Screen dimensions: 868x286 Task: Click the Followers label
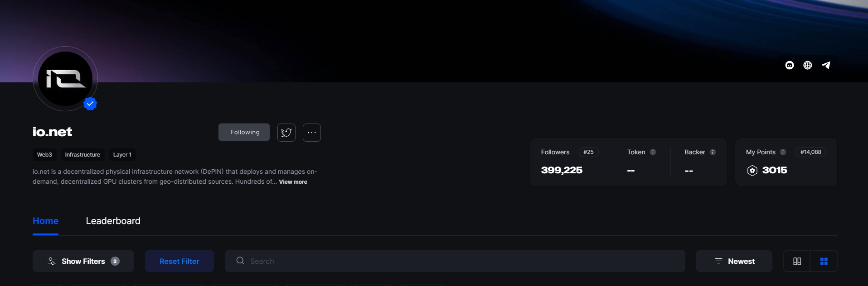pos(555,152)
